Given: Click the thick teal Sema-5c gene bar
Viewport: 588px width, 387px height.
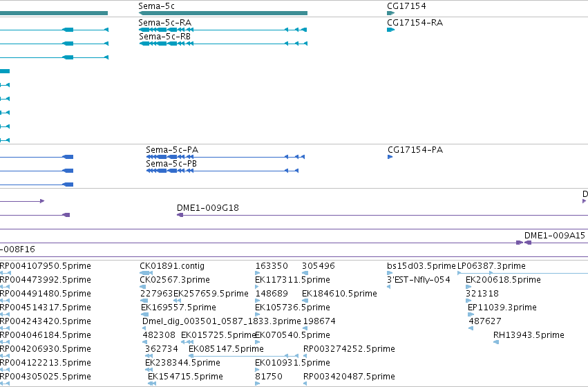Looking at the screenshot, I should pyautogui.click(x=223, y=13).
